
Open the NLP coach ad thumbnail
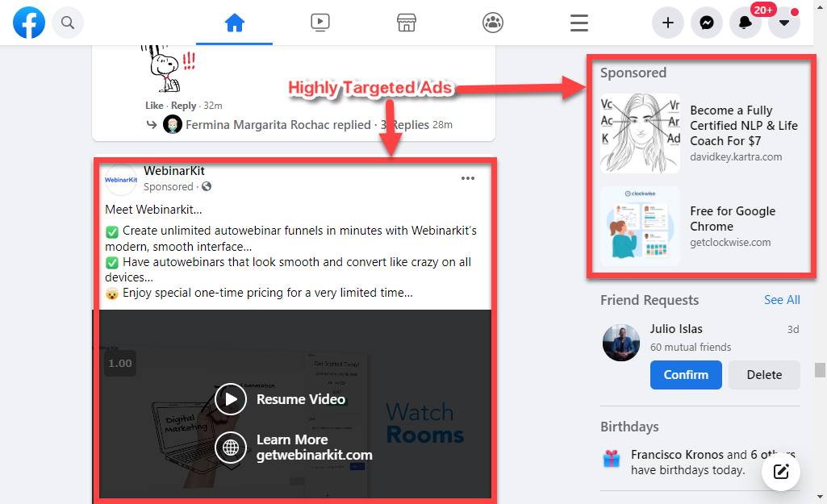(641, 133)
